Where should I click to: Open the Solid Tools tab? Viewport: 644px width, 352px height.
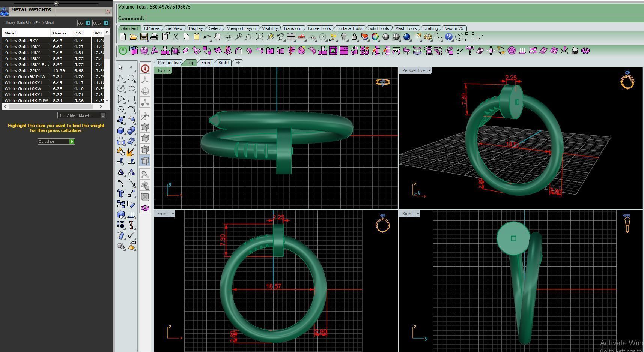click(x=378, y=28)
